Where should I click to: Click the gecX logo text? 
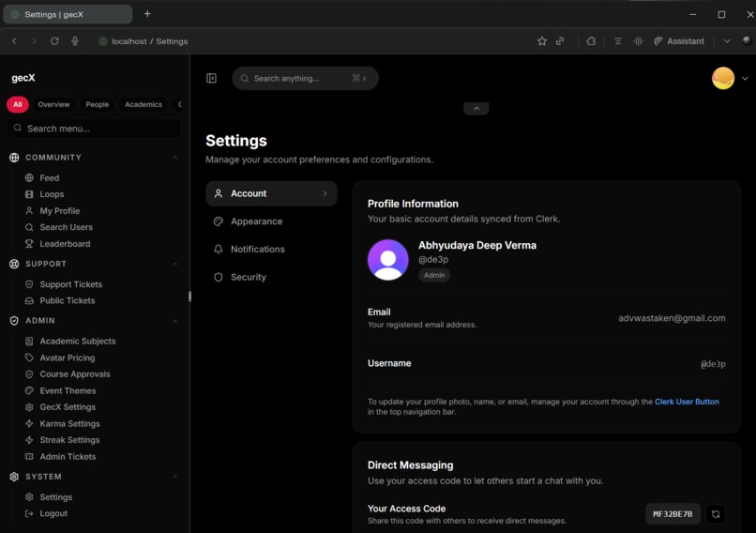(23, 78)
